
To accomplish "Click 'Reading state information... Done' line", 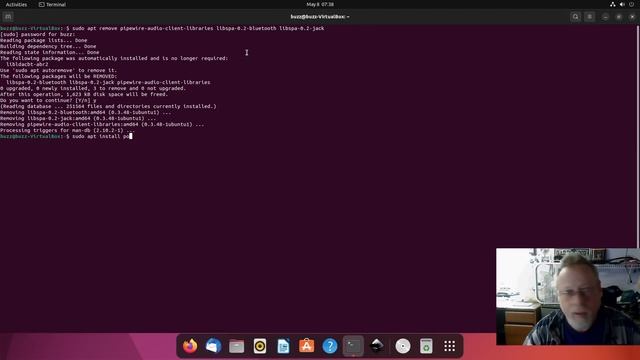I will [49, 52].
